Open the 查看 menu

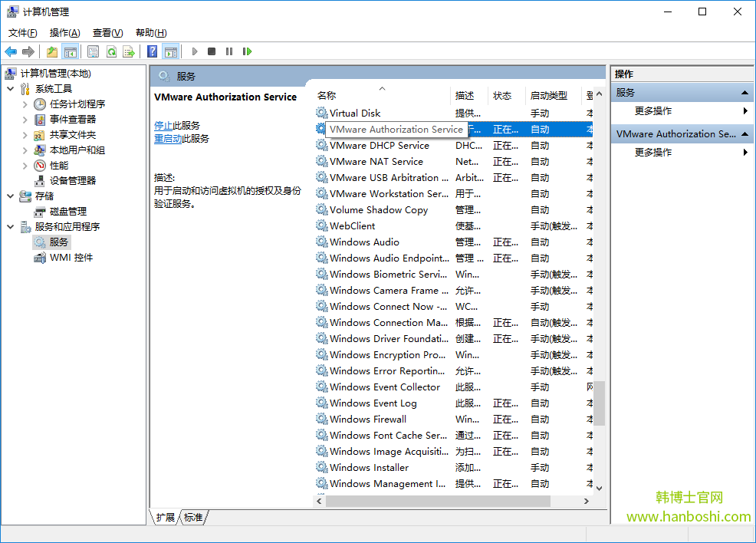coord(107,32)
